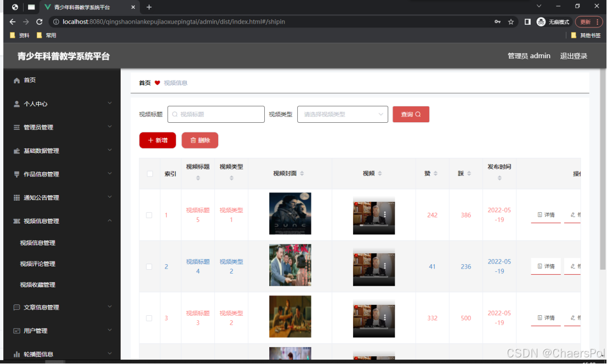Viewport: 607px width, 364px height.
Task: Expand the 基础数据管理 menu chevron
Action: [x=110, y=150]
